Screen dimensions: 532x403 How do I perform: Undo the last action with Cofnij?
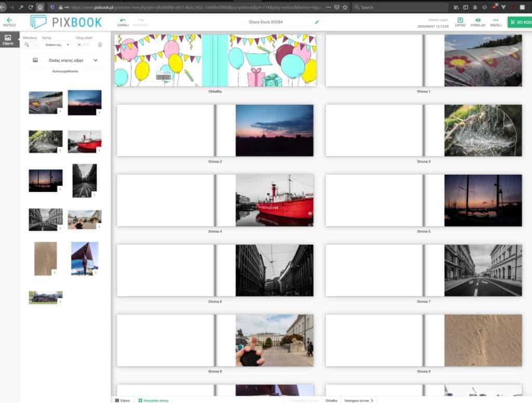[123, 22]
